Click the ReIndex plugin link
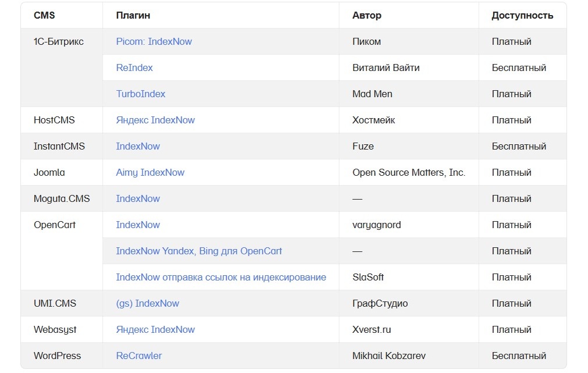Screen dimensions: 588x373 point(134,68)
